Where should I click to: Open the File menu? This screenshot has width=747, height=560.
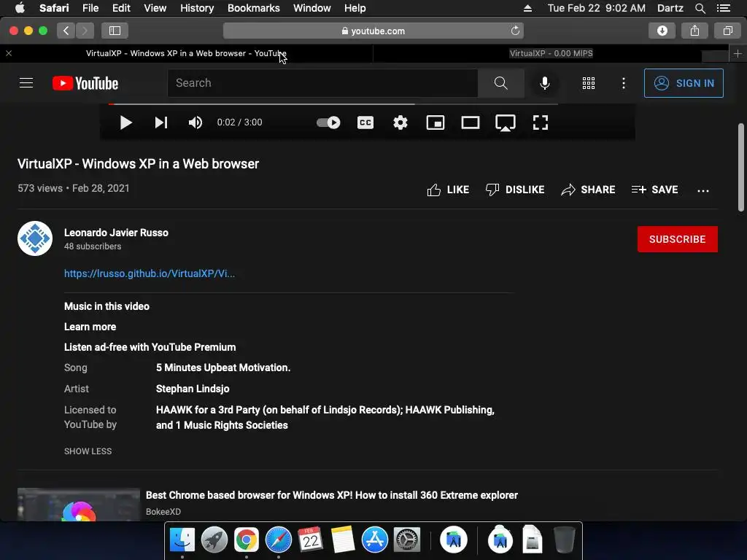(90, 8)
